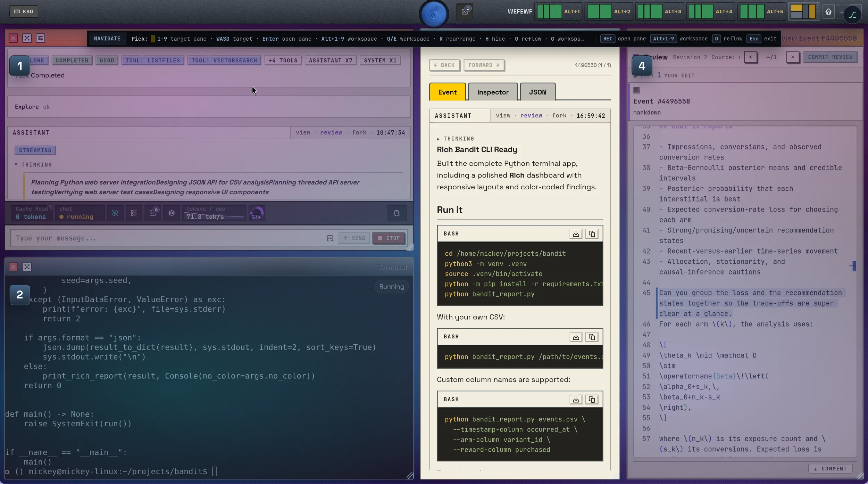The image size is (868, 484).
Task: Toggle the ASSISTANT X7 filter tag
Action: pyautogui.click(x=331, y=60)
